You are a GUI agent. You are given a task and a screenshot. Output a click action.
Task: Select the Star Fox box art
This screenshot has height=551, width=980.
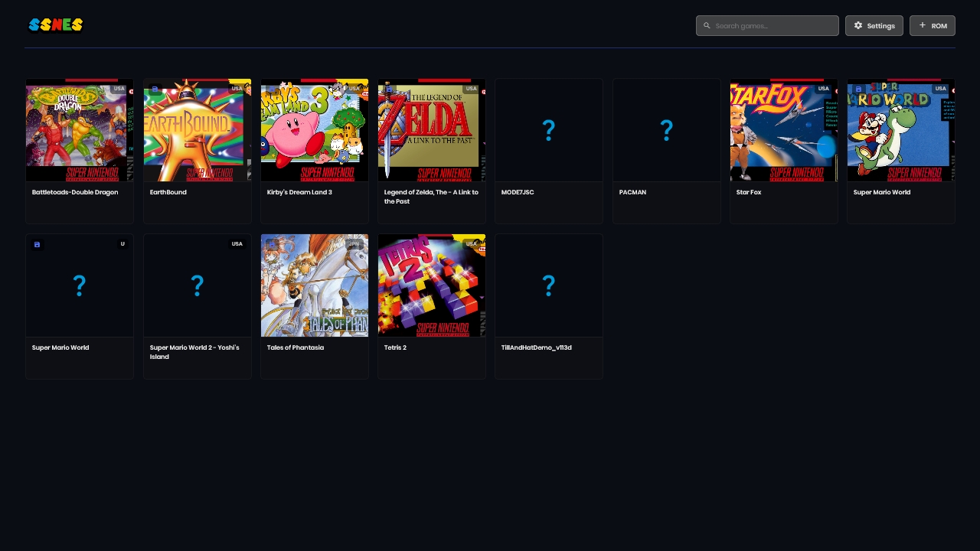783,131
